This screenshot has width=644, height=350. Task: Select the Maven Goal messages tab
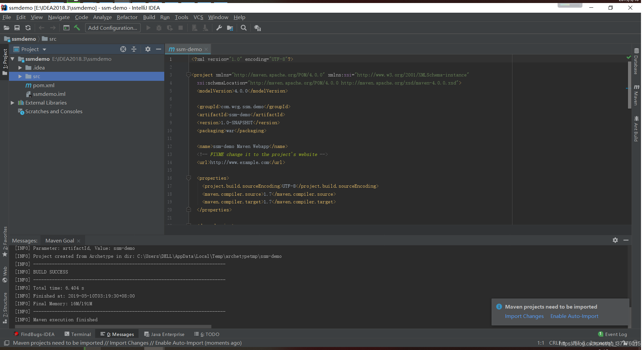click(60, 241)
